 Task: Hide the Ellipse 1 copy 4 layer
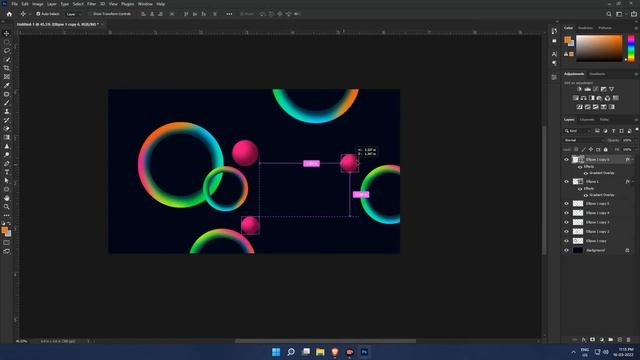pos(567,213)
